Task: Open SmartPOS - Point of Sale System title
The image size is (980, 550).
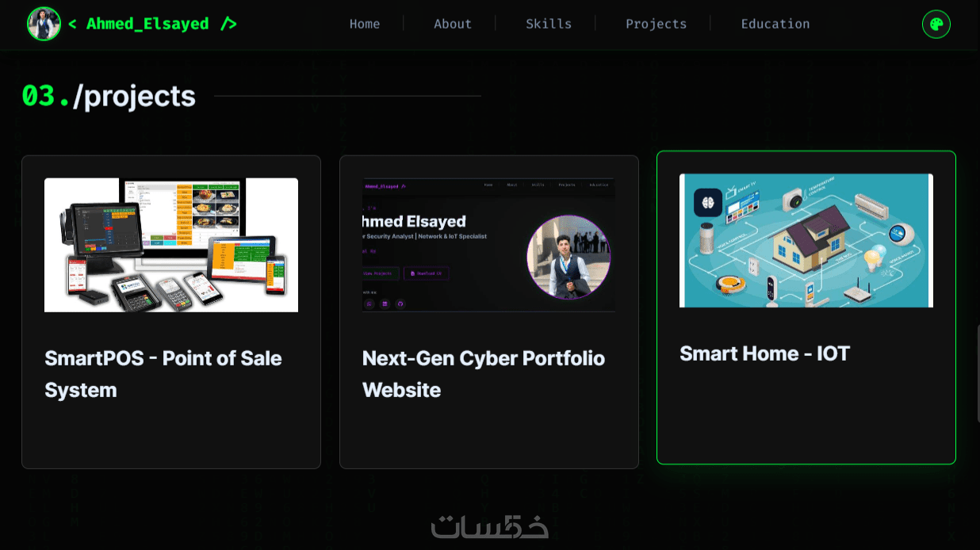Action: click(x=163, y=374)
